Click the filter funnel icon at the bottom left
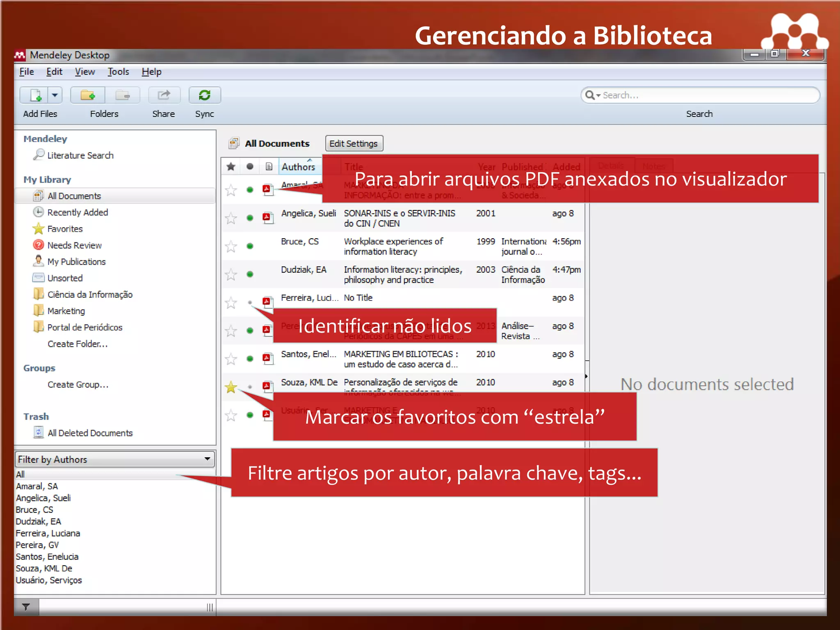 pyautogui.click(x=26, y=607)
